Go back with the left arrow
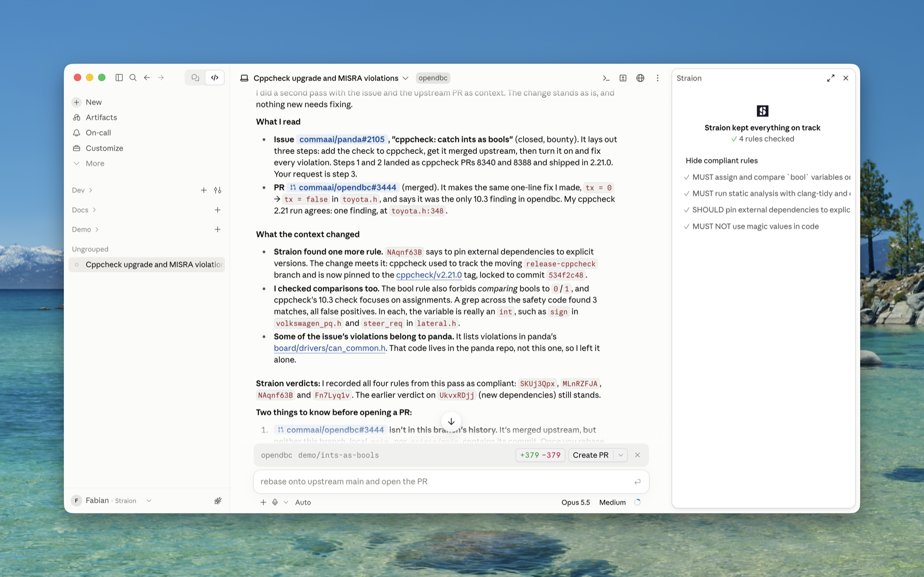924x577 pixels. click(x=147, y=78)
